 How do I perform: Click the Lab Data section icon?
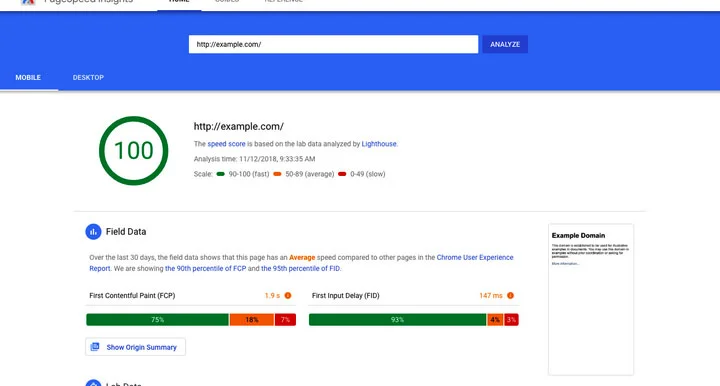point(93,383)
